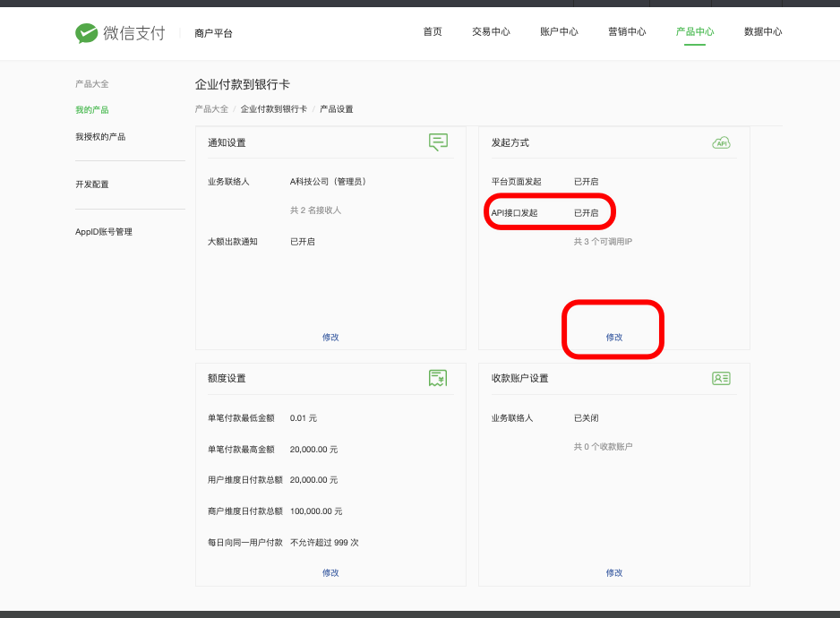840x618 pixels.
Task: Click the contact card icon on 收款账户设置 panel
Action: (x=722, y=378)
